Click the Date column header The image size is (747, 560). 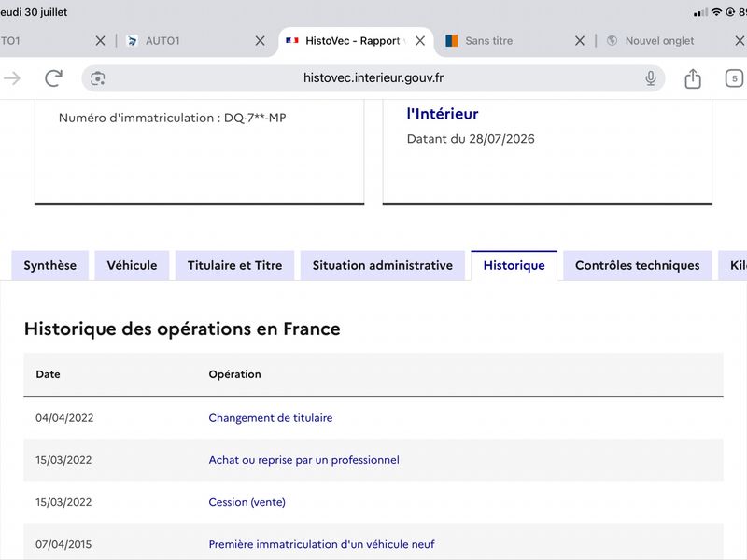coord(49,374)
